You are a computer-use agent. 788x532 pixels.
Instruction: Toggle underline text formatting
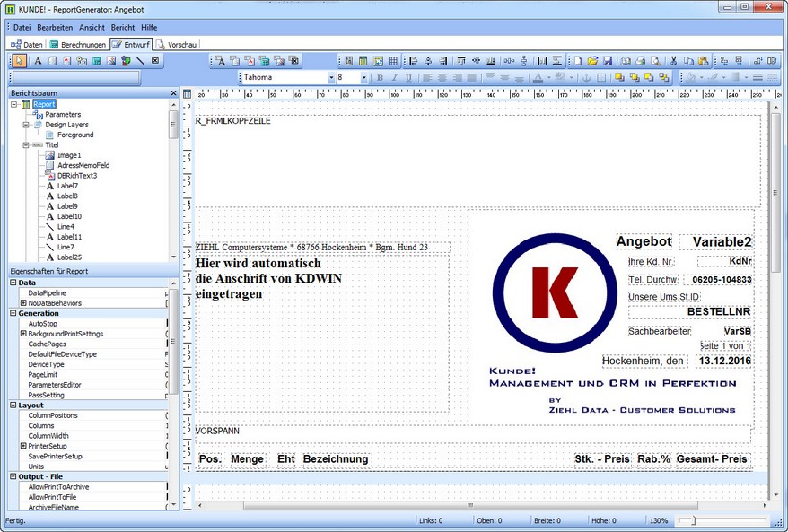tap(408, 77)
